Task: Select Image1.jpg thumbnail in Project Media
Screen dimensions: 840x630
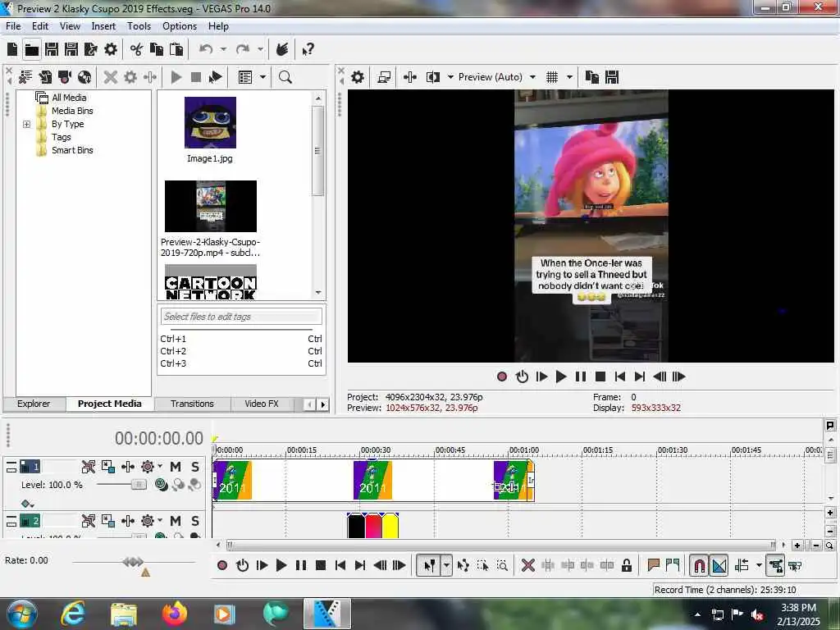Action: (x=210, y=123)
